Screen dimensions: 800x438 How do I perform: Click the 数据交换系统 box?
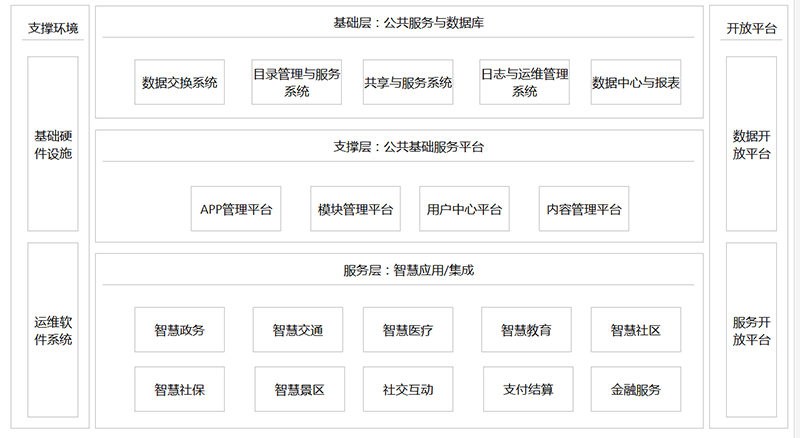point(180,82)
